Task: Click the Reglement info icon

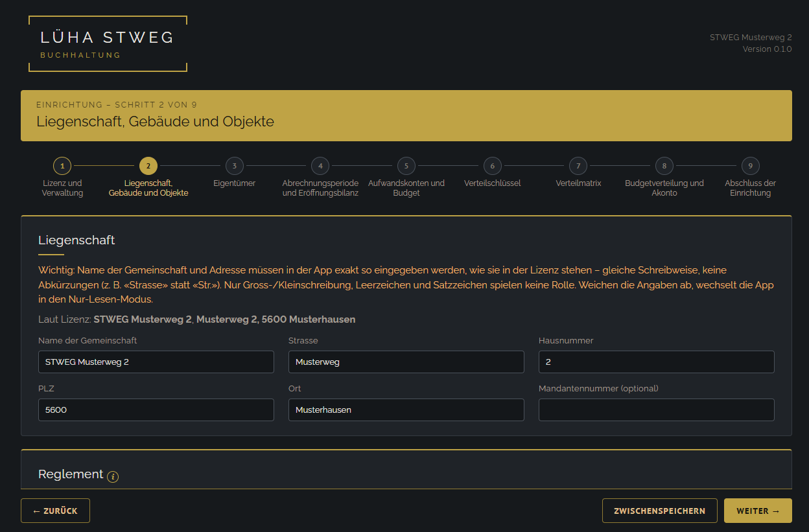Action: click(x=113, y=477)
